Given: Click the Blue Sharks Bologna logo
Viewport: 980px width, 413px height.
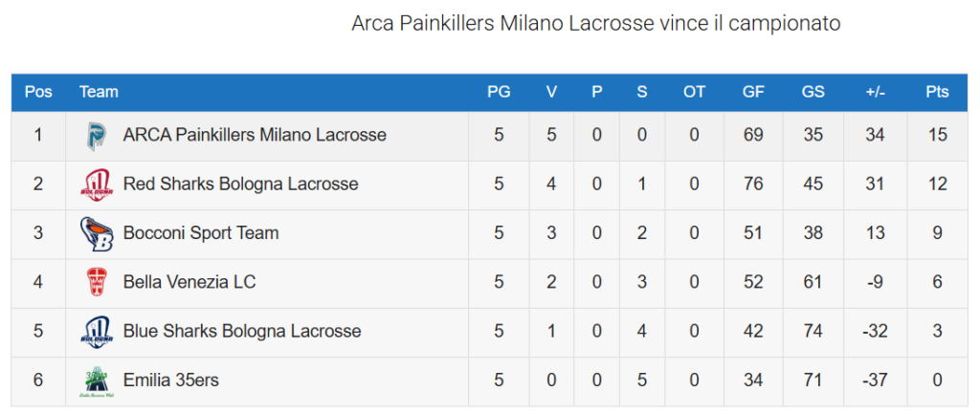Looking at the screenshot, I should (x=97, y=332).
